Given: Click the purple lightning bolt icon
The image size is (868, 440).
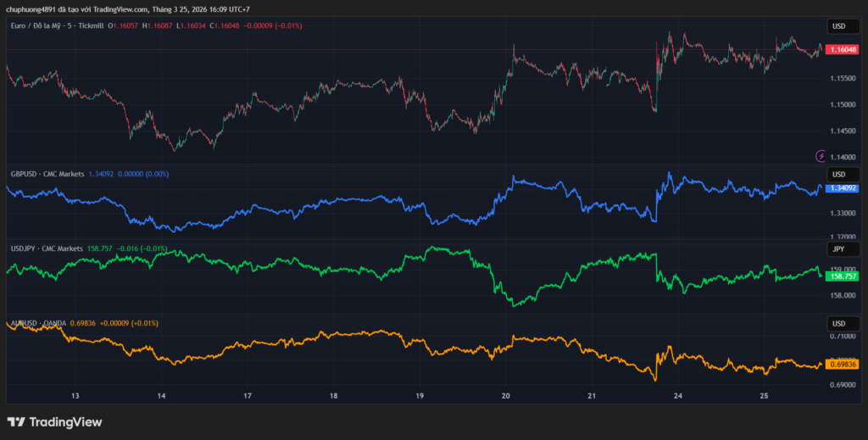Looking at the screenshot, I should point(820,156).
